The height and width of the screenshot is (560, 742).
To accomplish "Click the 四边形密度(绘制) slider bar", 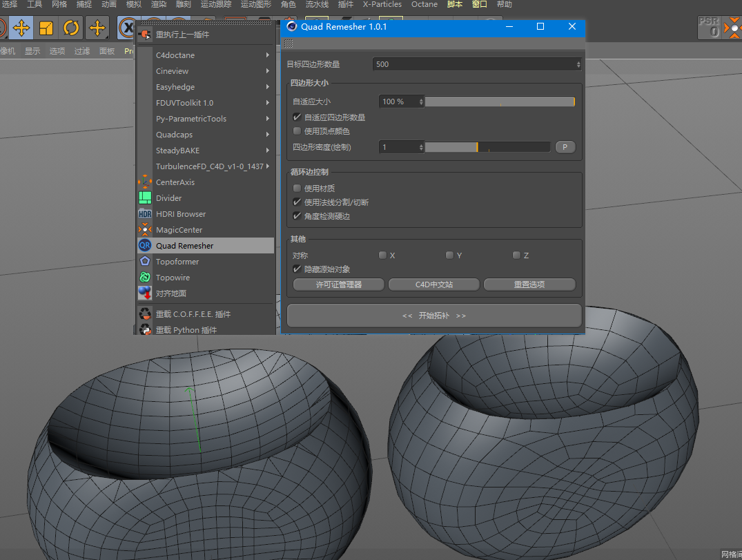I will pyautogui.click(x=487, y=147).
